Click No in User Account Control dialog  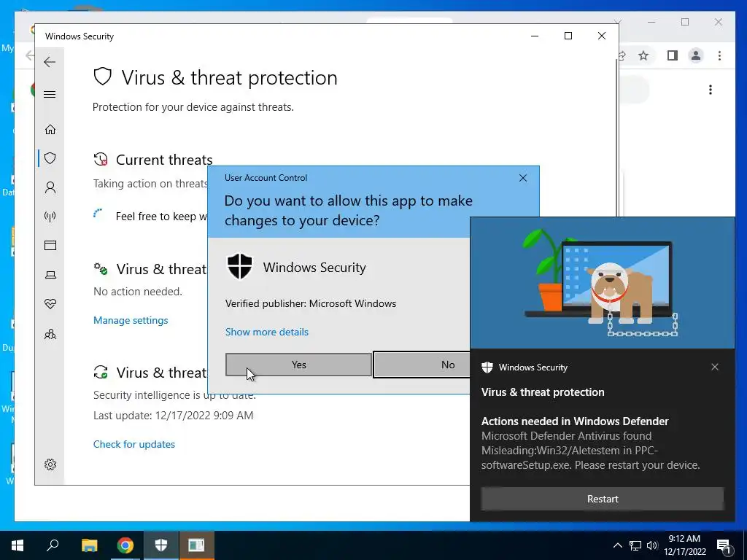point(422,365)
